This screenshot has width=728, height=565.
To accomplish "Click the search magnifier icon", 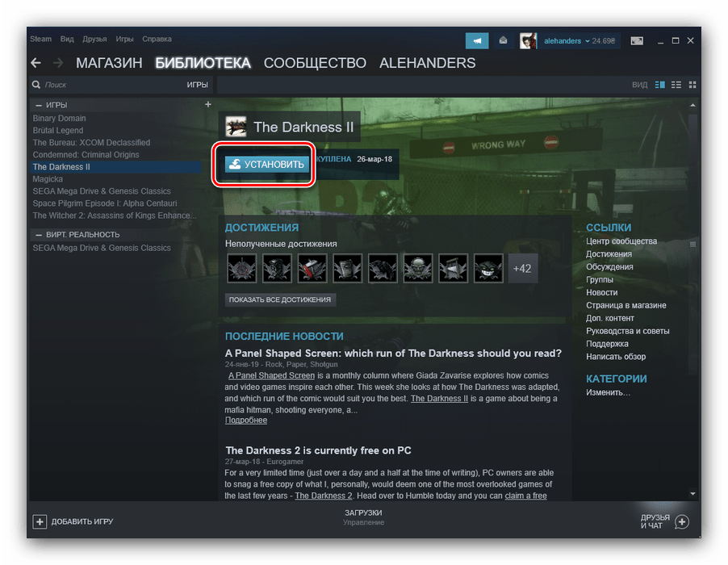I will [36, 85].
